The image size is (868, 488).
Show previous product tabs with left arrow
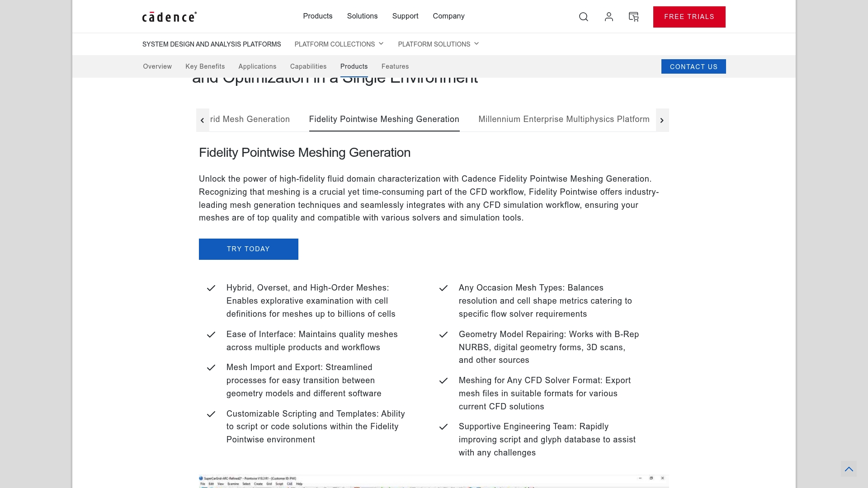(x=203, y=120)
